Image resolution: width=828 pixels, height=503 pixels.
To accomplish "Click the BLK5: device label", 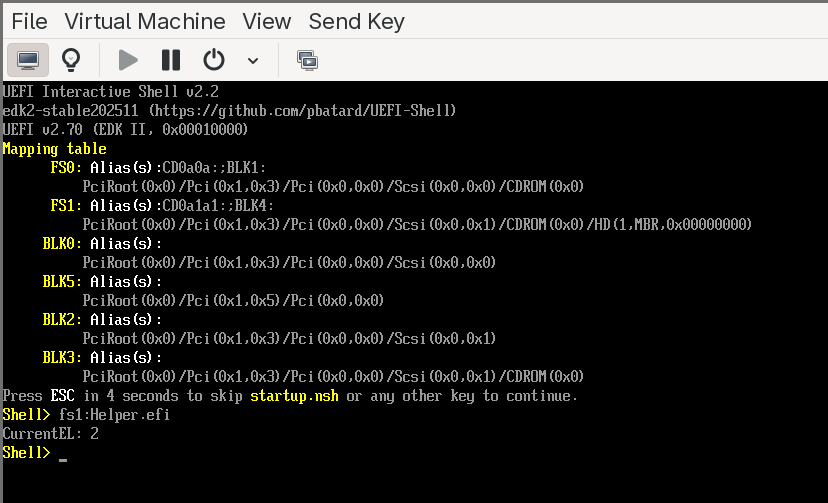I will click(x=62, y=281).
